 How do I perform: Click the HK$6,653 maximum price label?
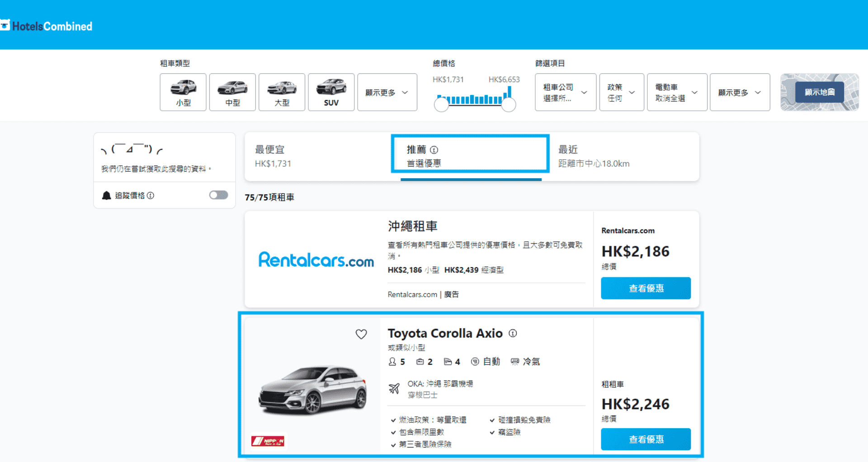pos(504,80)
